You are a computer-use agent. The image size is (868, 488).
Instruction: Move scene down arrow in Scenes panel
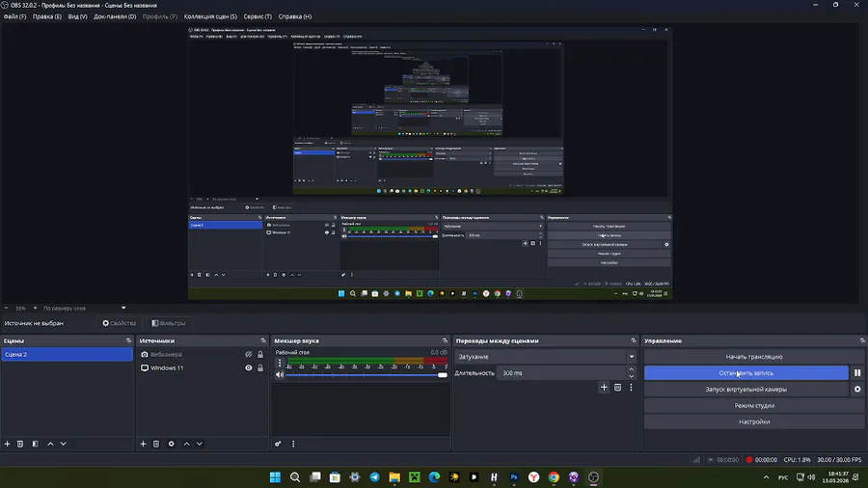(x=63, y=444)
